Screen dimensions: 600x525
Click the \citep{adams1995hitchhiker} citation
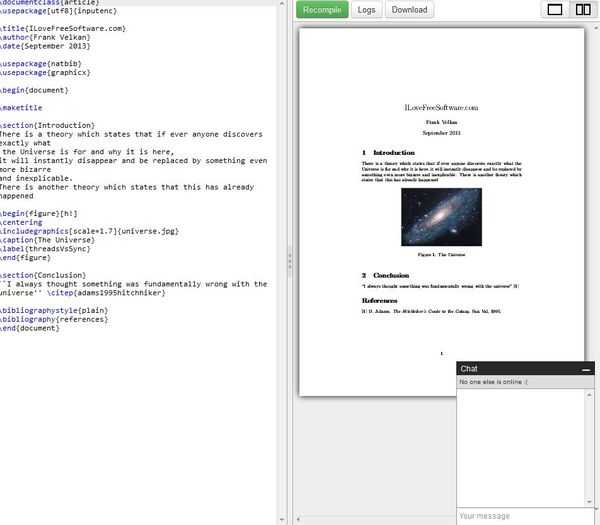pos(106,293)
